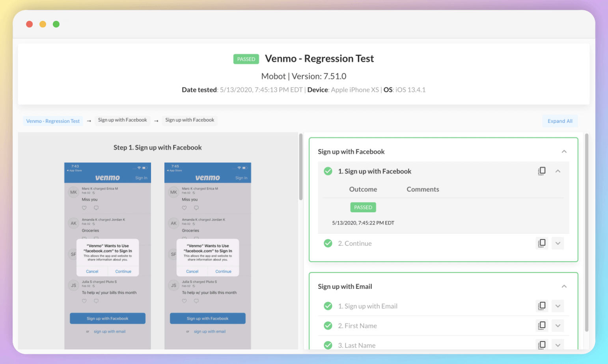608x364 pixels.
Task: Expand the 3. Last Name step
Action: click(558, 345)
